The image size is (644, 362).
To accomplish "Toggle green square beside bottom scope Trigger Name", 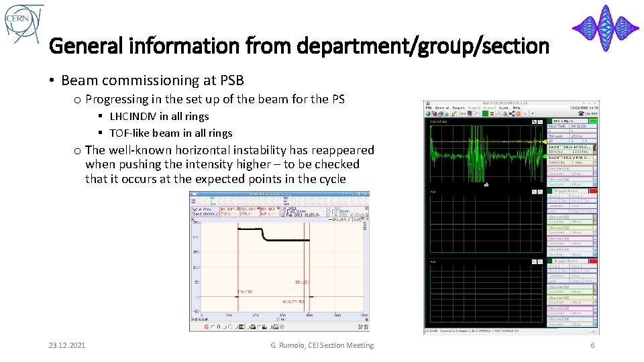I will pyautogui.click(x=549, y=261).
